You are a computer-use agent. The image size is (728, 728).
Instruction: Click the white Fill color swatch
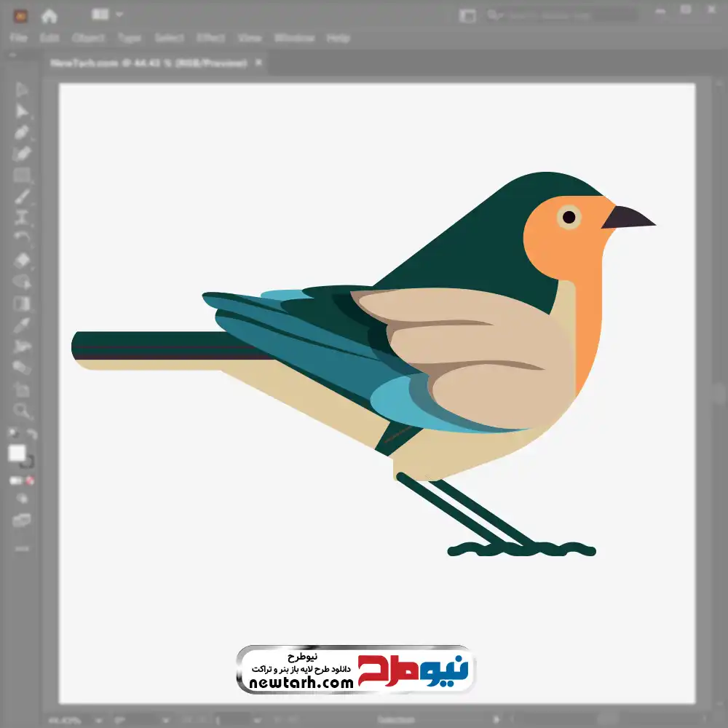click(17, 454)
